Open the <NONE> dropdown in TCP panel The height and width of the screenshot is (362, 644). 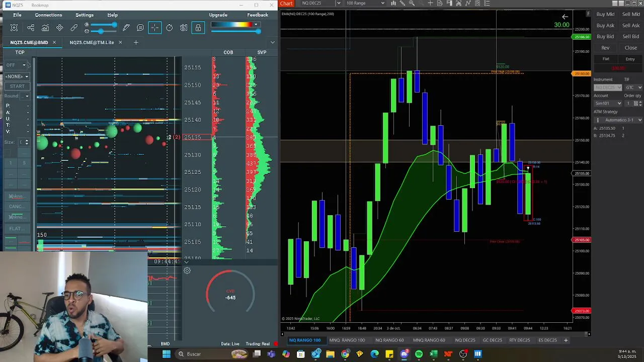[x=17, y=76]
